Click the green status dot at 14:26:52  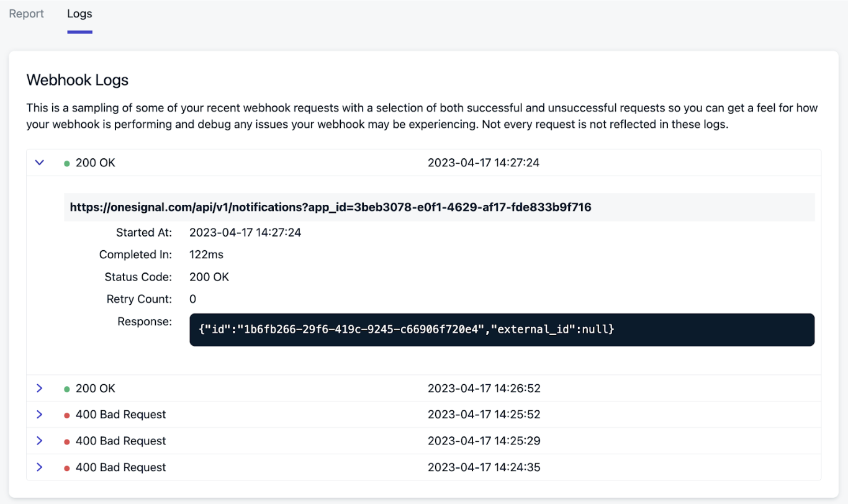coord(67,389)
